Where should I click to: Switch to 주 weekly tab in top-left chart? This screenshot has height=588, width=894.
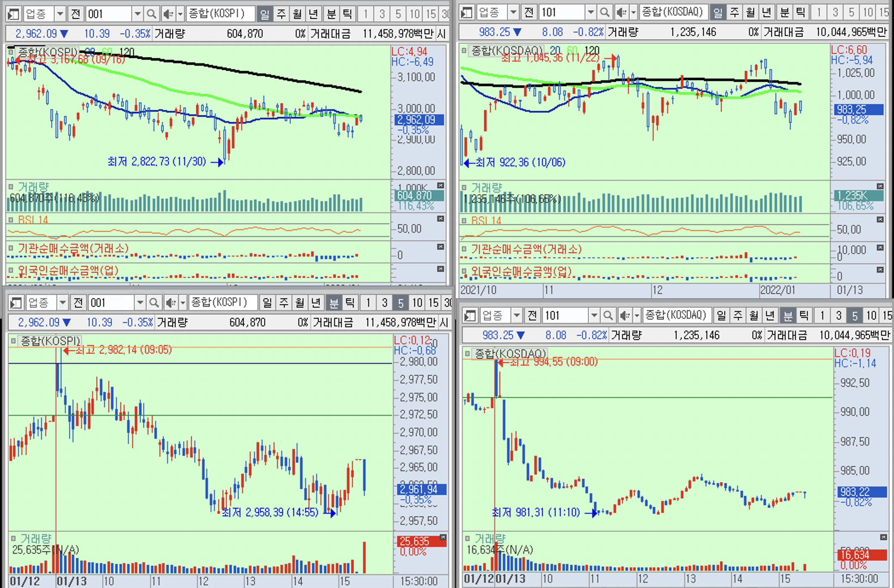coord(281,14)
